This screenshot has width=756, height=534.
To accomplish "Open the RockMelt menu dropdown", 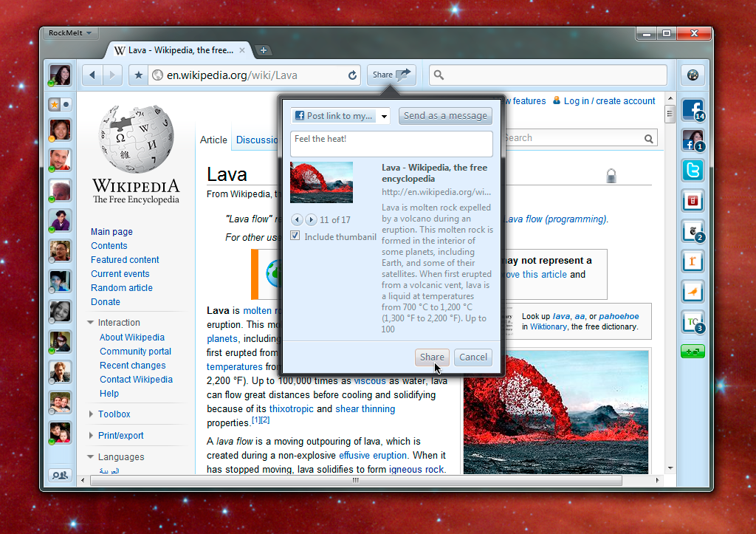I will (x=70, y=33).
